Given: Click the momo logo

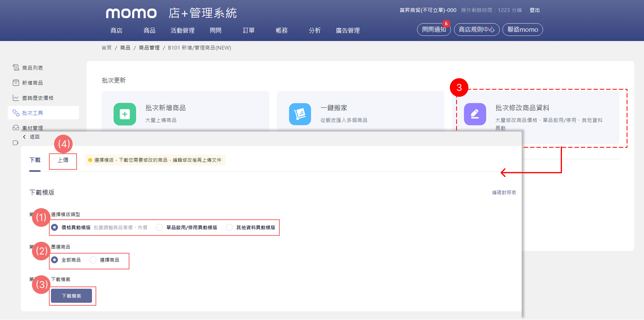Looking at the screenshot, I should [131, 13].
